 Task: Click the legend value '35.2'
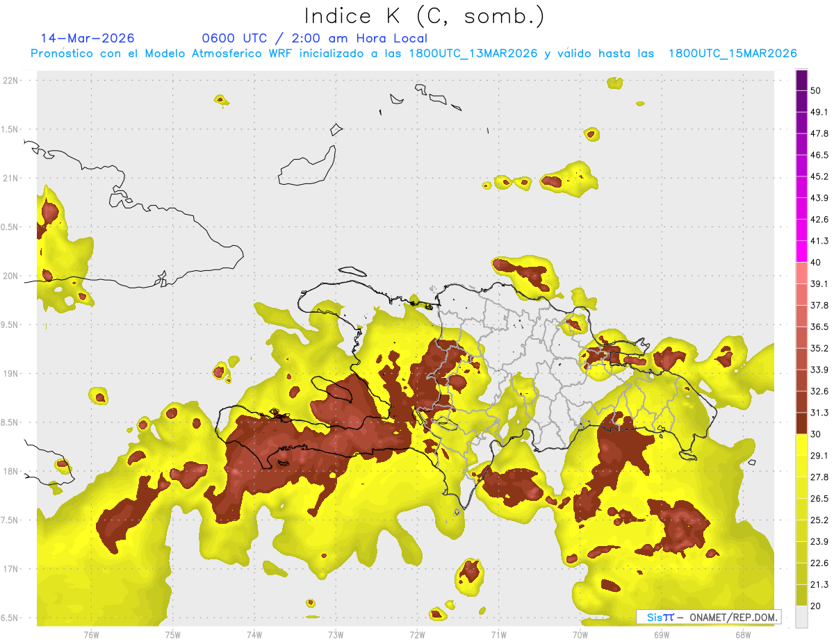point(819,348)
